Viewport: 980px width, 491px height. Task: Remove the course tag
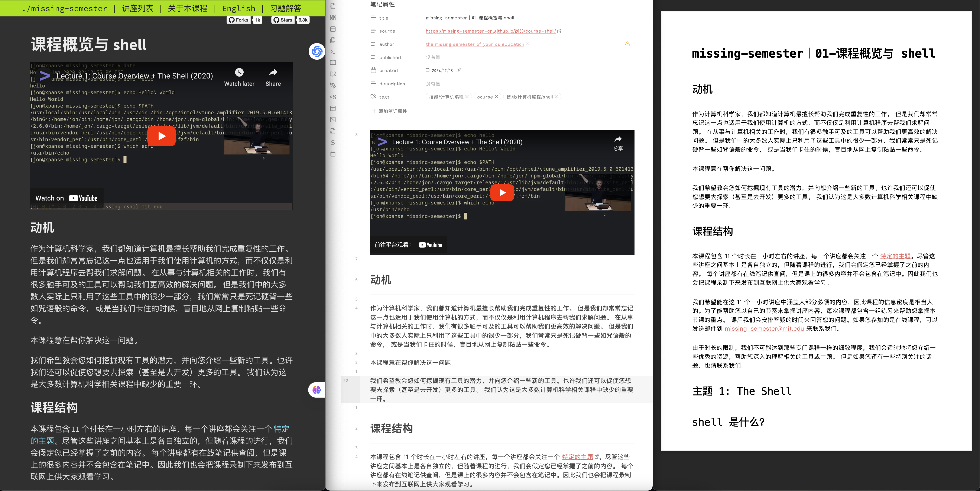pos(496,97)
